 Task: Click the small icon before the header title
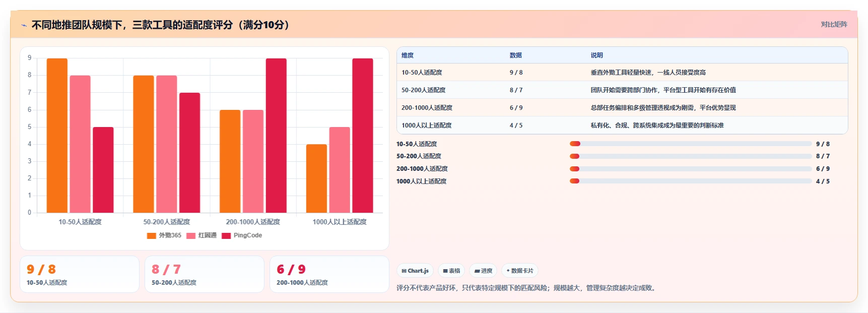[24, 25]
